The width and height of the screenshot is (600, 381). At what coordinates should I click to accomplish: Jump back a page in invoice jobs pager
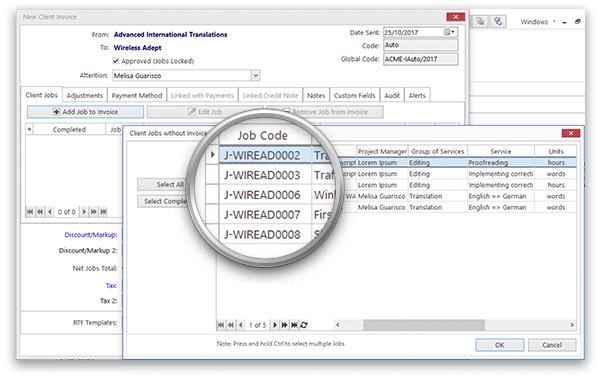click(40, 212)
